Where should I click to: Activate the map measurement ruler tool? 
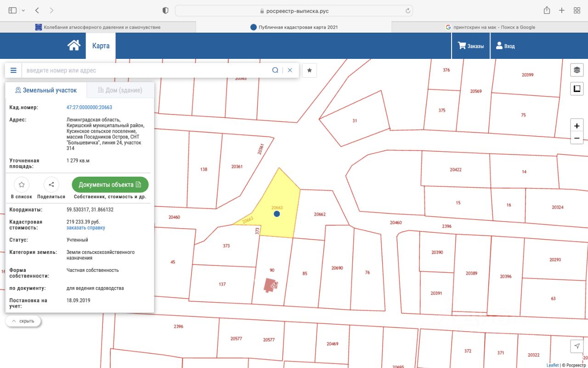point(577,88)
